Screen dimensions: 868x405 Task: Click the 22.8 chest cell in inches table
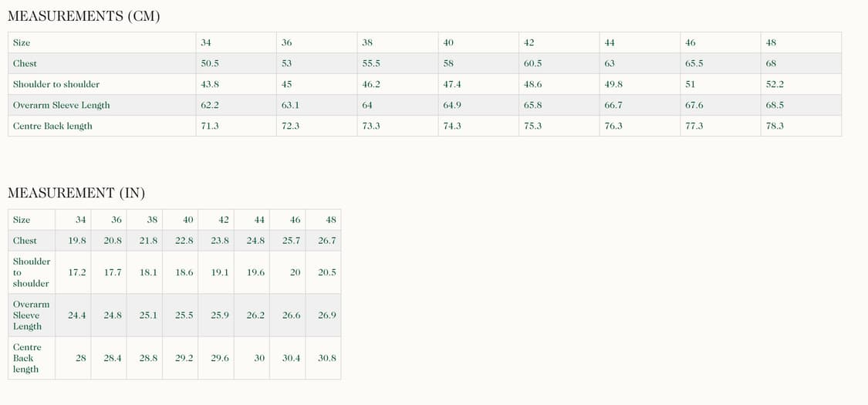tap(184, 241)
